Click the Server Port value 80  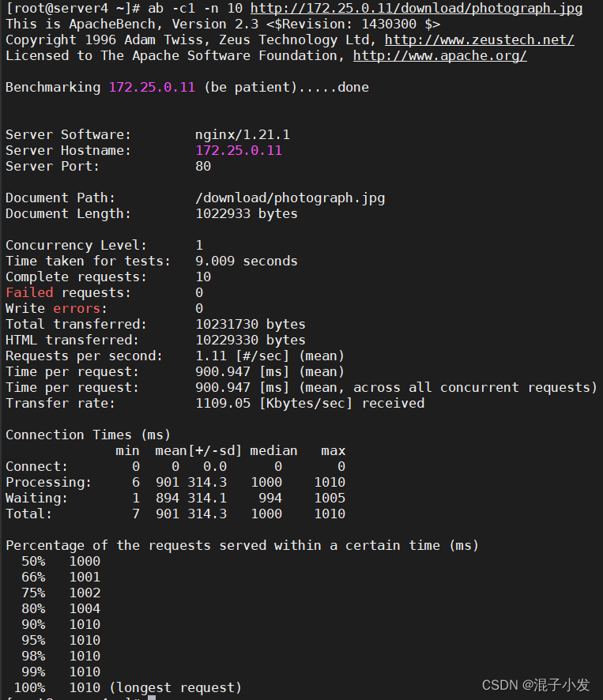[x=203, y=167]
